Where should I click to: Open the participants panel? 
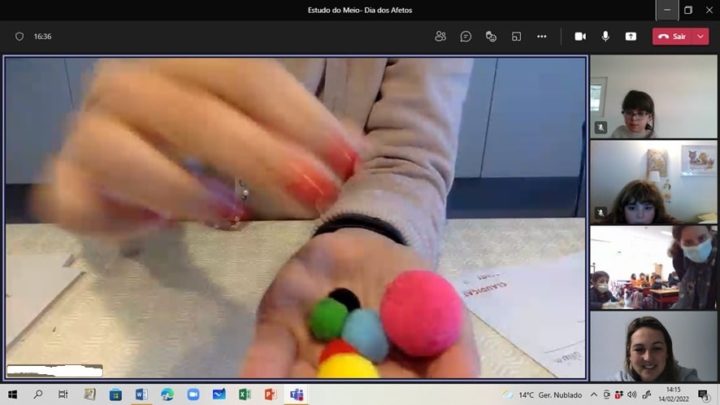[440, 36]
